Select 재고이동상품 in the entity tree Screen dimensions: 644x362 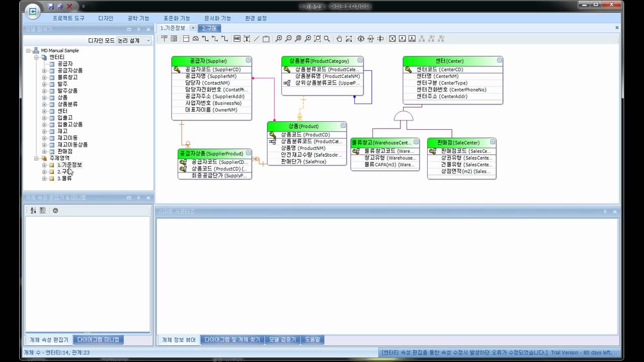(x=72, y=144)
